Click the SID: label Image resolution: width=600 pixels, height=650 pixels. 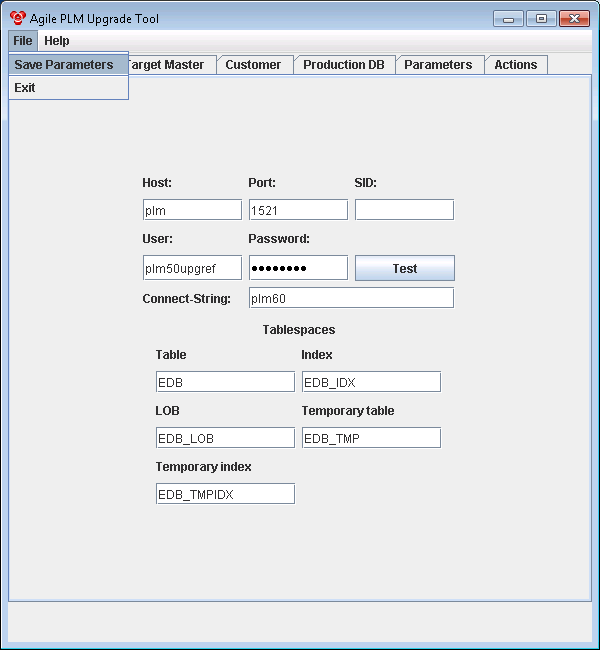(x=366, y=183)
